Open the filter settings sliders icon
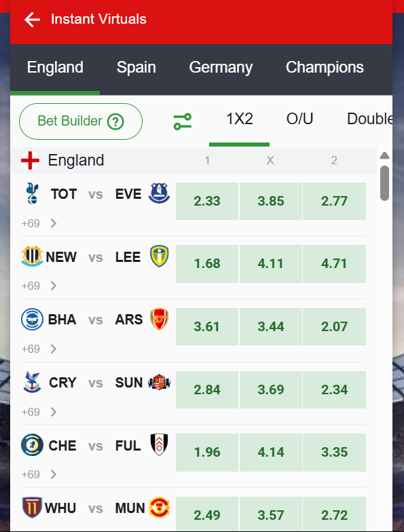The image size is (404, 532). (x=183, y=121)
